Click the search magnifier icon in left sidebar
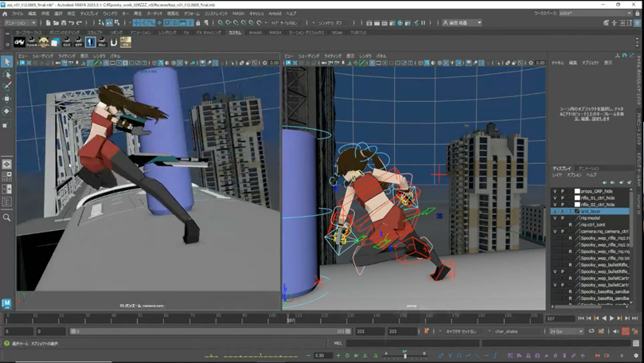Screen dimensions: 644x363 [7, 217]
